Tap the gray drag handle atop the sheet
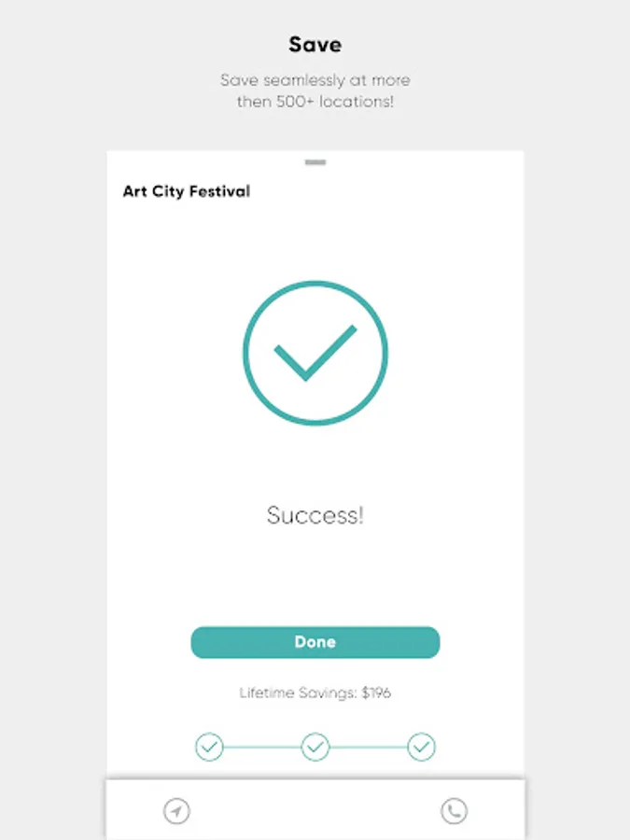This screenshot has width=630, height=840. coord(315,162)
